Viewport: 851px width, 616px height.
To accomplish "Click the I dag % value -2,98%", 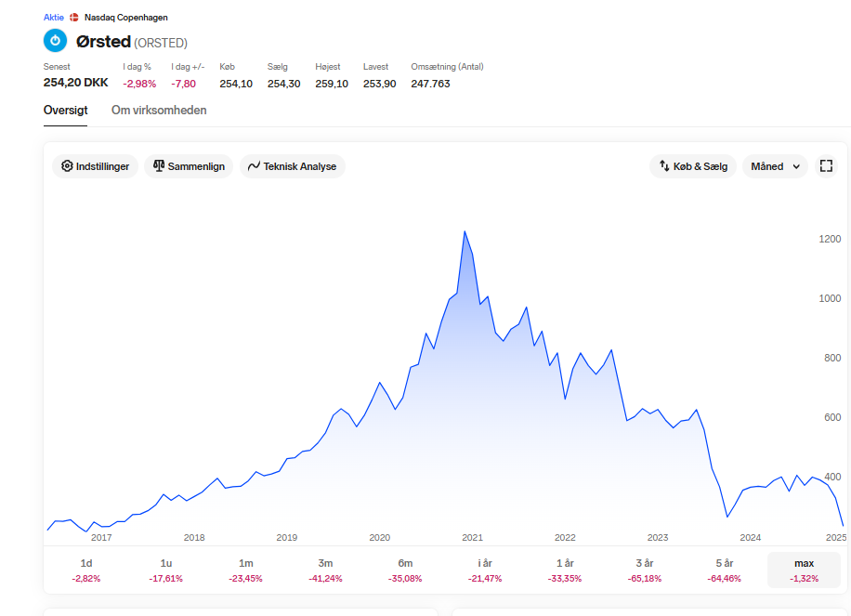I will click(x=139, y=84).
